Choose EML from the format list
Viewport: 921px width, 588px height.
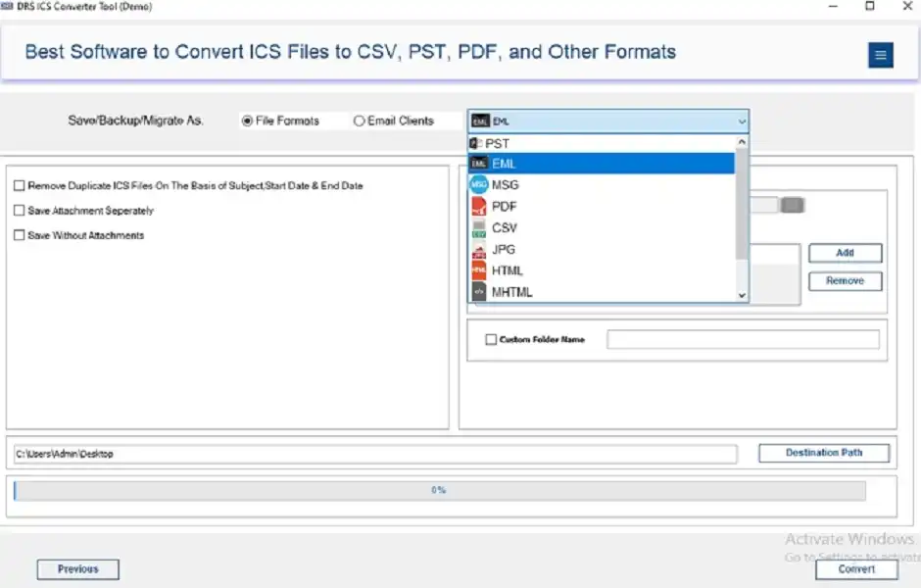click(602, 164)
